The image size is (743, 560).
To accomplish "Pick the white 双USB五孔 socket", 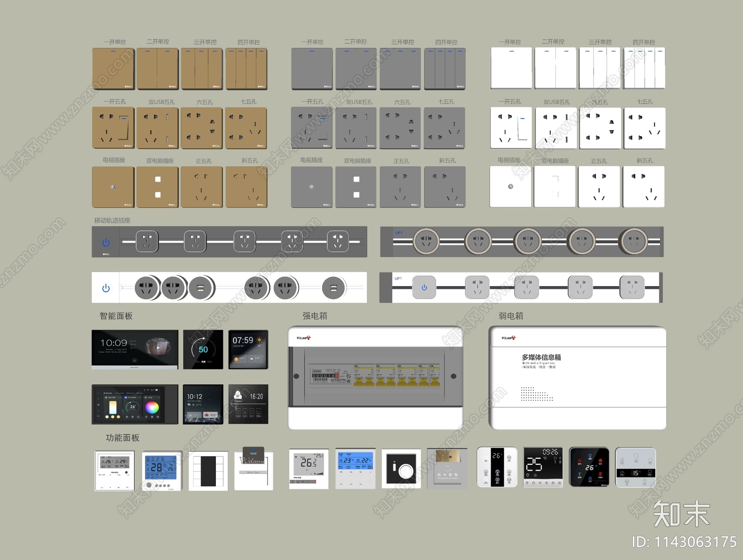I will (x=556, y=128).
